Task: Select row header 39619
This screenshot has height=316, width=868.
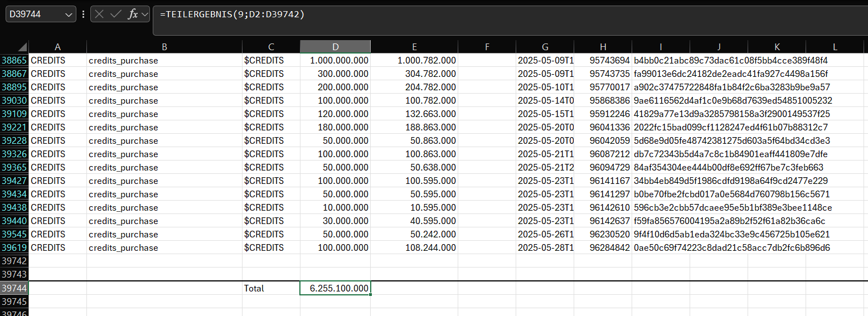Action: click(14, 247)
